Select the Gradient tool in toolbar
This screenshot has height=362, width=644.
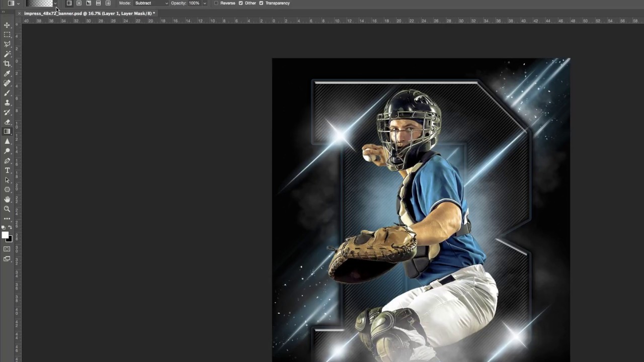point(7,132)
